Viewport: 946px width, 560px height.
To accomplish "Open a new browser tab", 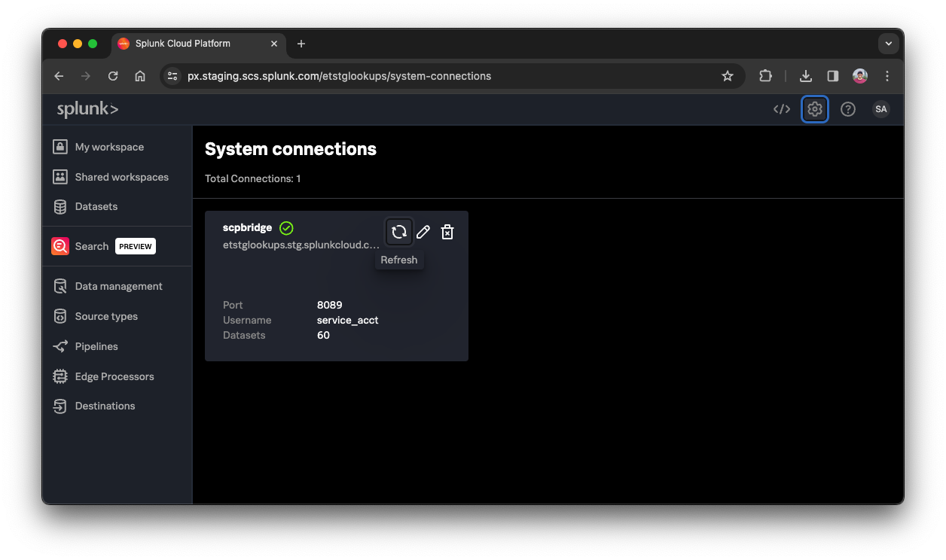I will [301, 44].
